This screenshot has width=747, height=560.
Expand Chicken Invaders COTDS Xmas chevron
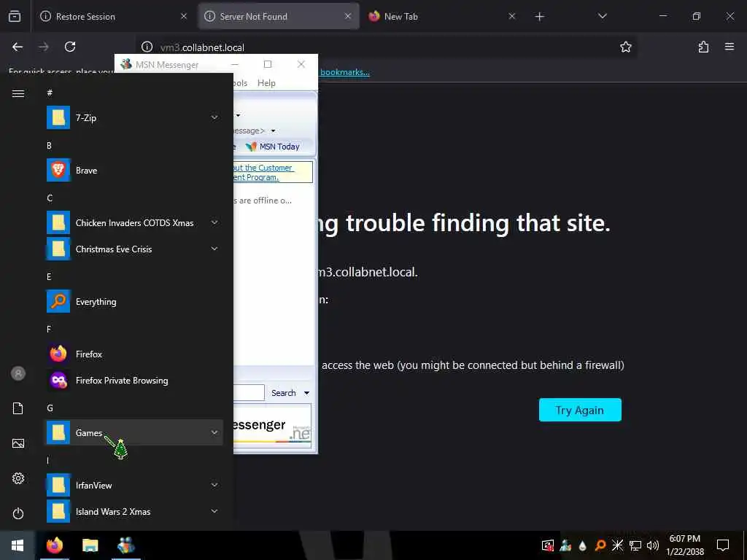tap(214, 222)
